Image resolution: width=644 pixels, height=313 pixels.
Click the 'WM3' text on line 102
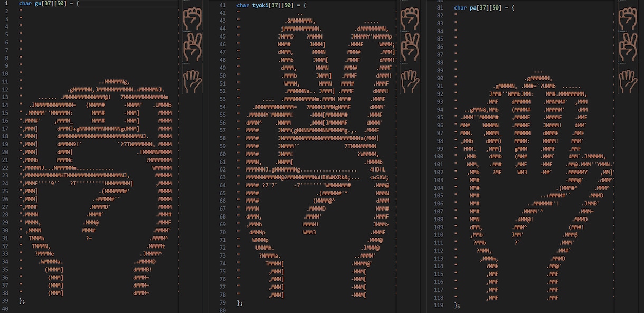(522, 172)
